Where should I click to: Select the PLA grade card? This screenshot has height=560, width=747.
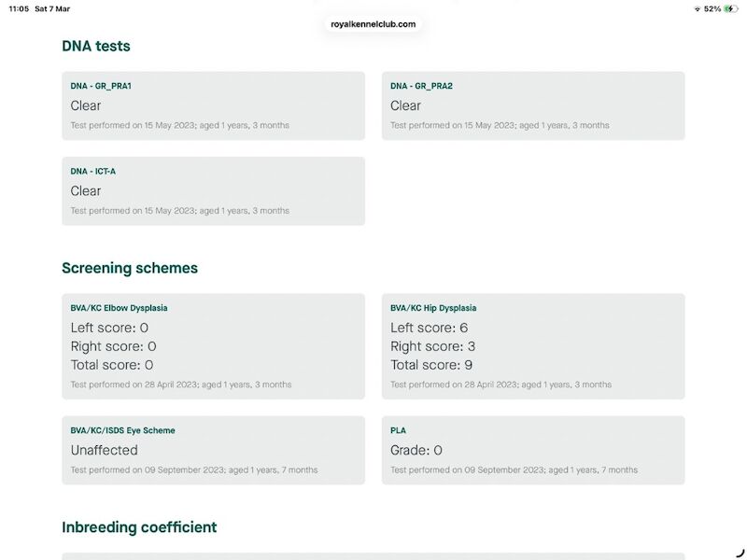click(532, 450)
